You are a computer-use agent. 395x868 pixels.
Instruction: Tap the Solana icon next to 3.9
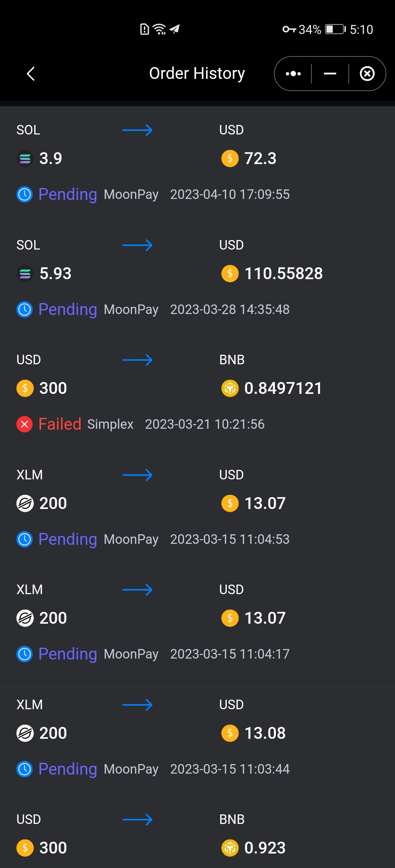(x=25, y=158)
